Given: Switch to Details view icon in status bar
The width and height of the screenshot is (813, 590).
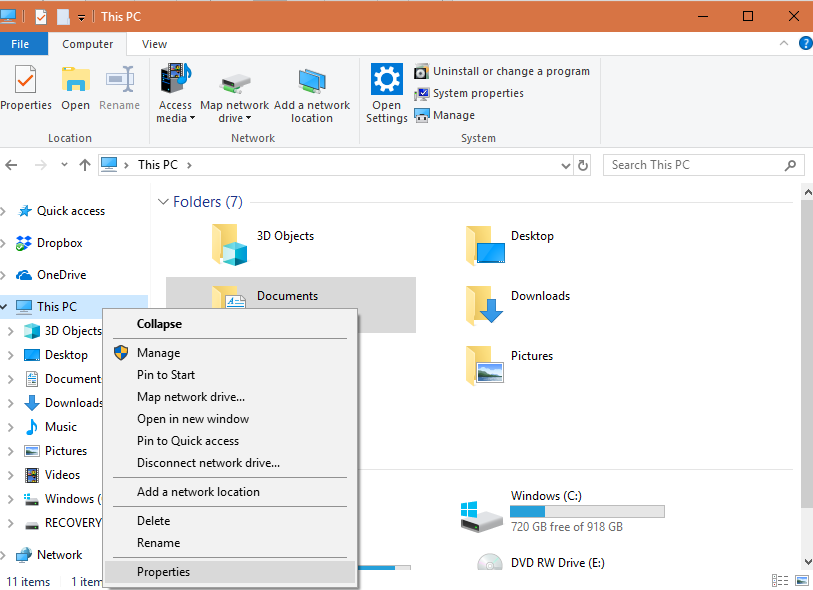Looking at the screenshot, I should click(x=780, y=580).
